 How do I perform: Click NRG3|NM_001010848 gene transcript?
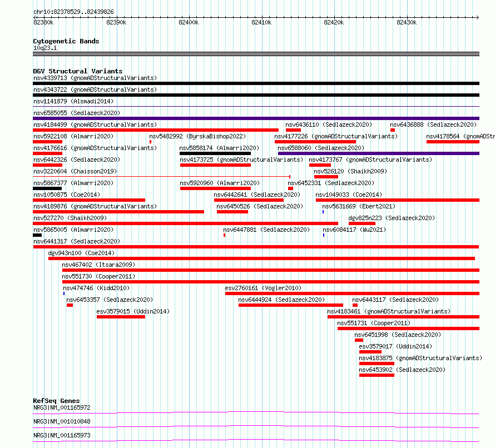[x=62, y=421]
